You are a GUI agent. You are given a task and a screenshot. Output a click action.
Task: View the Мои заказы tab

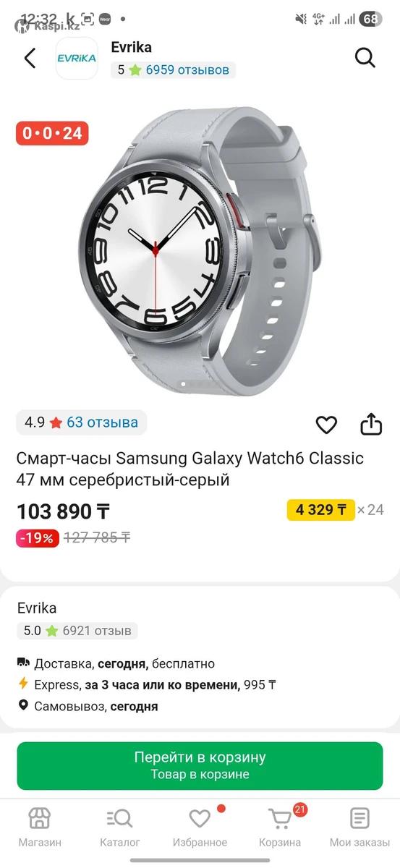(359, 827)
